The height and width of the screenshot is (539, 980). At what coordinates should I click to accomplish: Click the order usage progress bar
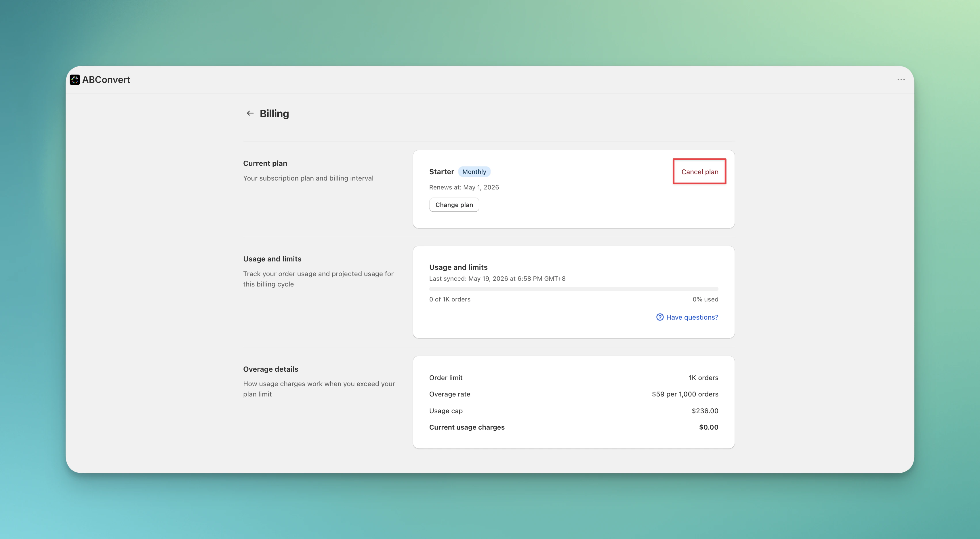coord(573,289)
